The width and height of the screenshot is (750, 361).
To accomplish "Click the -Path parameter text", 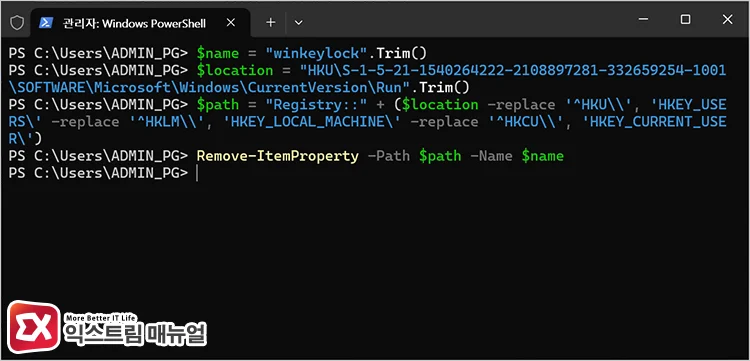I will (388, 156).
